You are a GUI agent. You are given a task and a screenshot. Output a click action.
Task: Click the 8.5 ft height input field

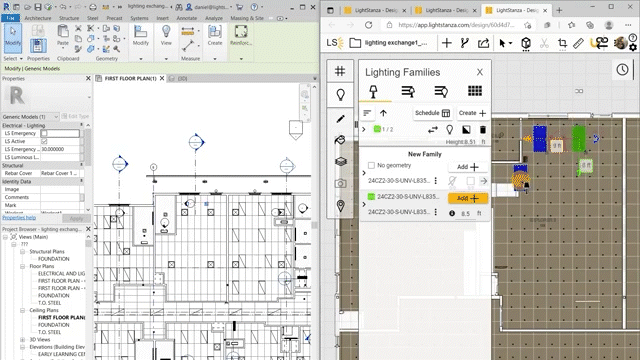tap(466, 213)
